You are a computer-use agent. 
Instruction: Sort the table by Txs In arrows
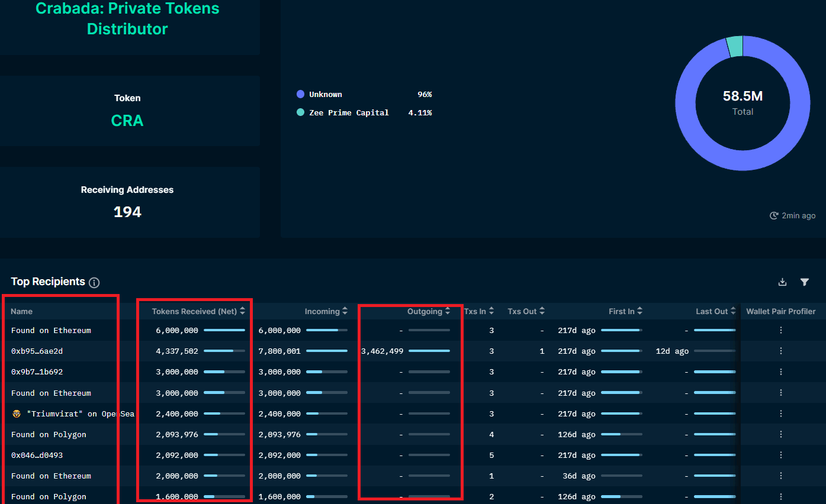[491, 311]
